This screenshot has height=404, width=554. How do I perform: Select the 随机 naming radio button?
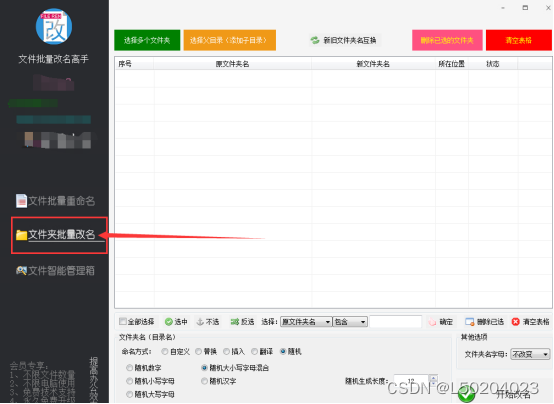[x=283, y=351]
